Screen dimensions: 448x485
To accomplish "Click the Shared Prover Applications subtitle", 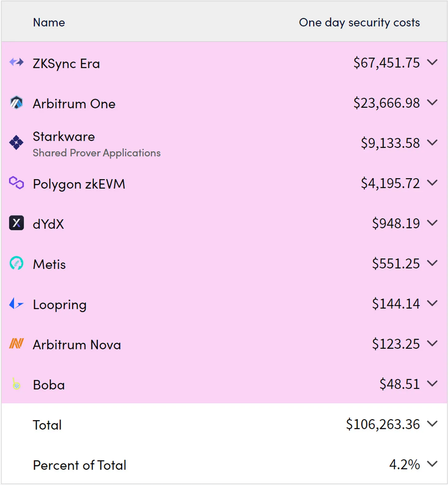I will pyautogui.click(x=97, y=153).
